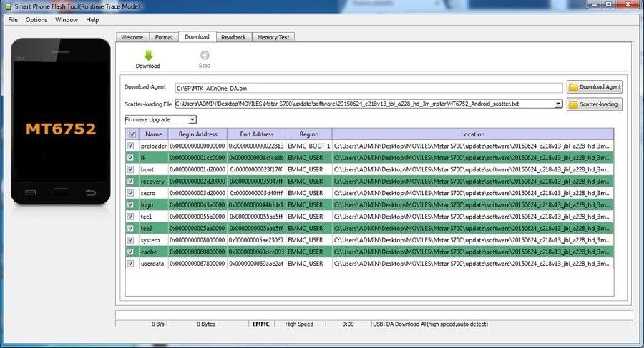
Task: Click the secro row location path
Action: 473,193
